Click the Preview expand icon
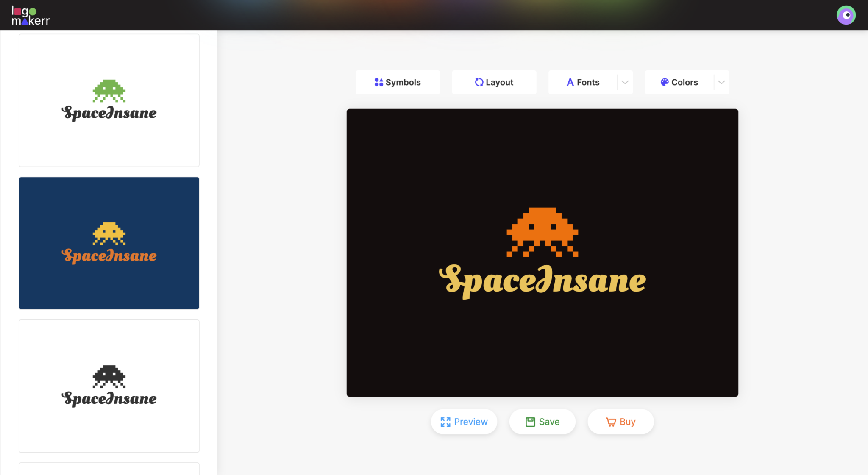This screenshot has height=475, width=868. (x=445, y=422)
